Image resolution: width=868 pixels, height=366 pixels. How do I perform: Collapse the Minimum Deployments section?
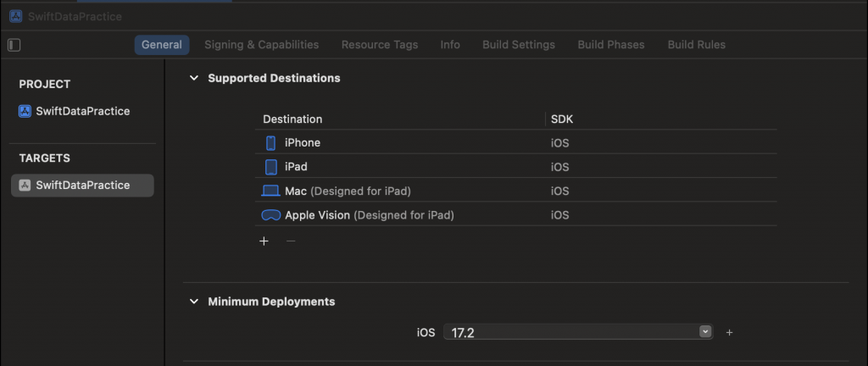tap(194, 302)
